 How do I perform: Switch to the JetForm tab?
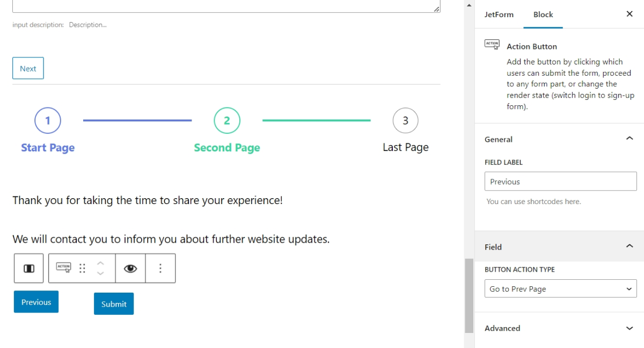[x=499, y=15]
